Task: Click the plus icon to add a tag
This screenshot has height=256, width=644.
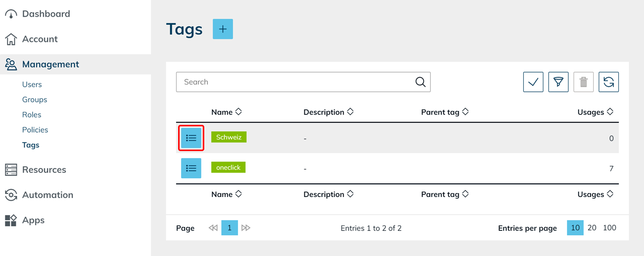Action: point(223,29)
